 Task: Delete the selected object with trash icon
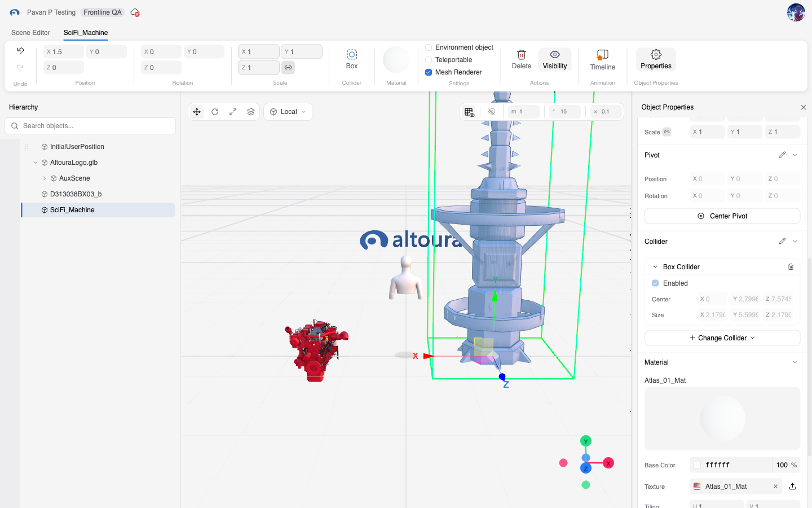[522, 59]
